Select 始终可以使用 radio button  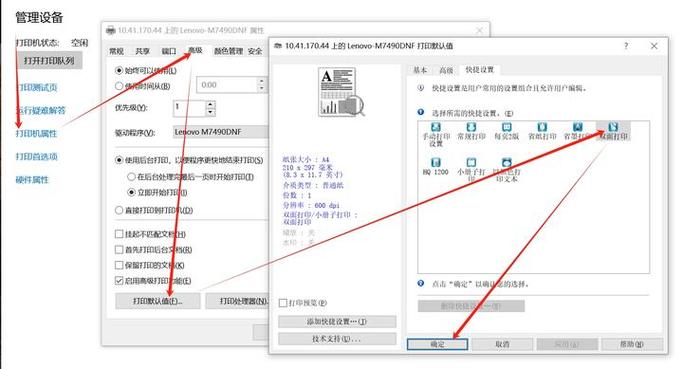tap(118, 70)
